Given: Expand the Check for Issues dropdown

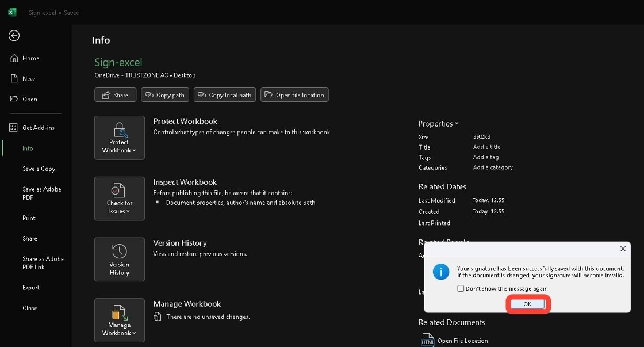Looking at the screenshot, I should click(x=120, y=199).
